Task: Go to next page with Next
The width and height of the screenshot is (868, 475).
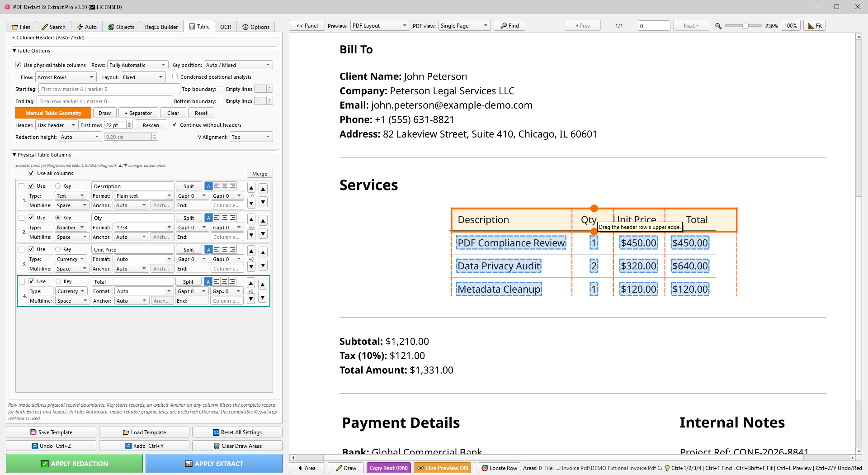Action: [691, 26]
